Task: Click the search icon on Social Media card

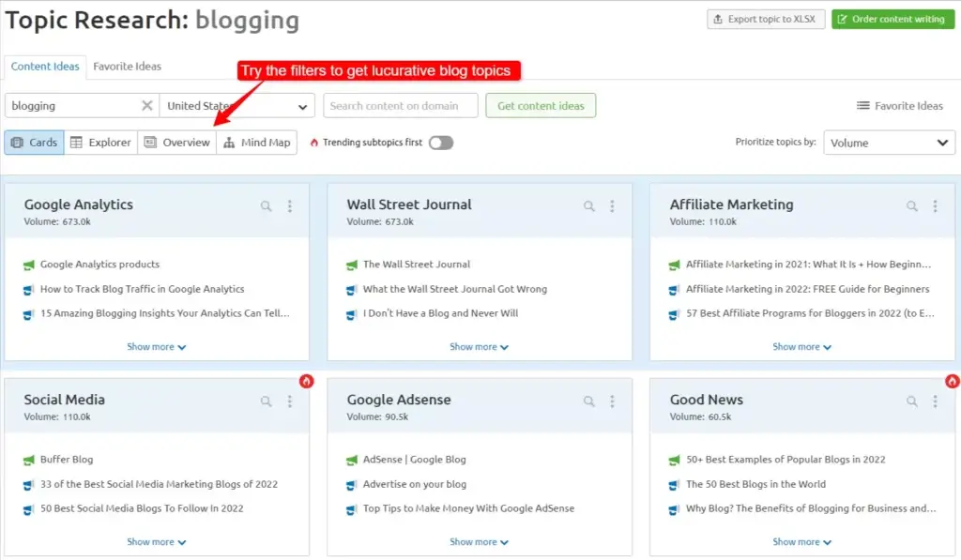Action: (x=266, y=401)
